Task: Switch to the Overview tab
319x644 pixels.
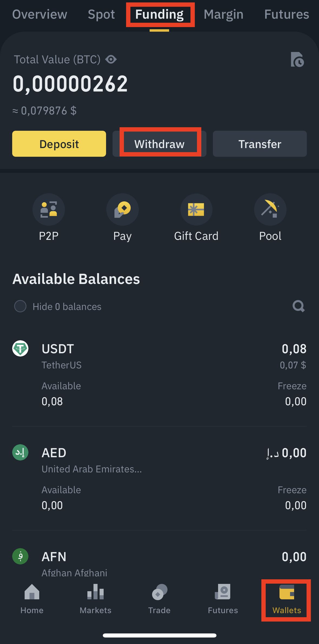Action: point(40,14)
